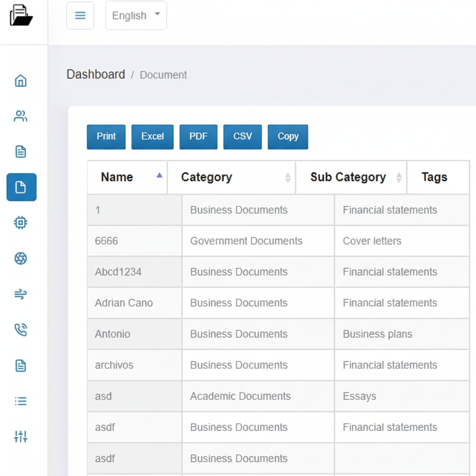The width and height of the screenshot is (476, 476).
Task: Click the users icon in sidebar
Action: click(21, 117)
